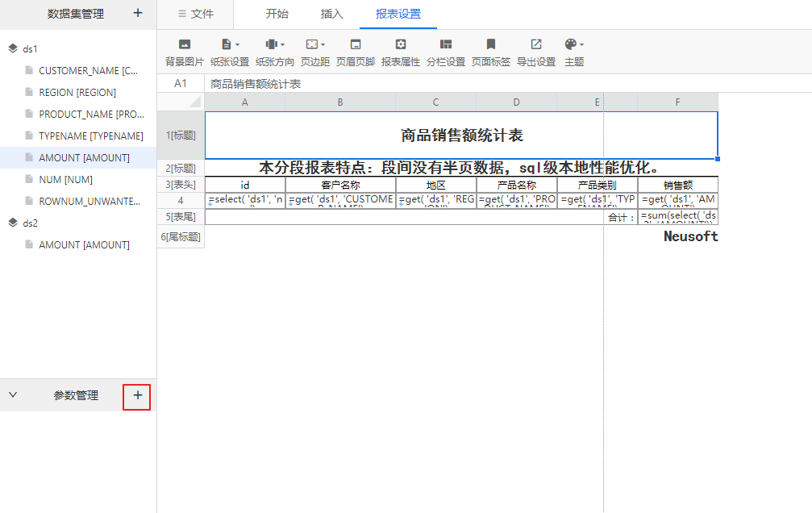Click the 分栏设置 column settings icon
Image resolution: width=812 pixels, height=513 pixels.
click(x=446, y=45)
